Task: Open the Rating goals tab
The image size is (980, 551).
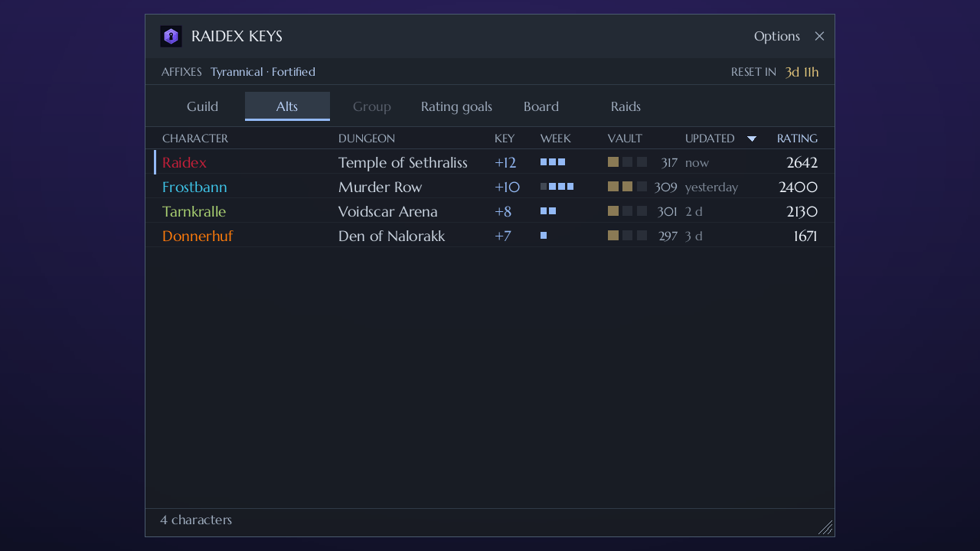Action: pyautogui.click(x=456, y=106)
